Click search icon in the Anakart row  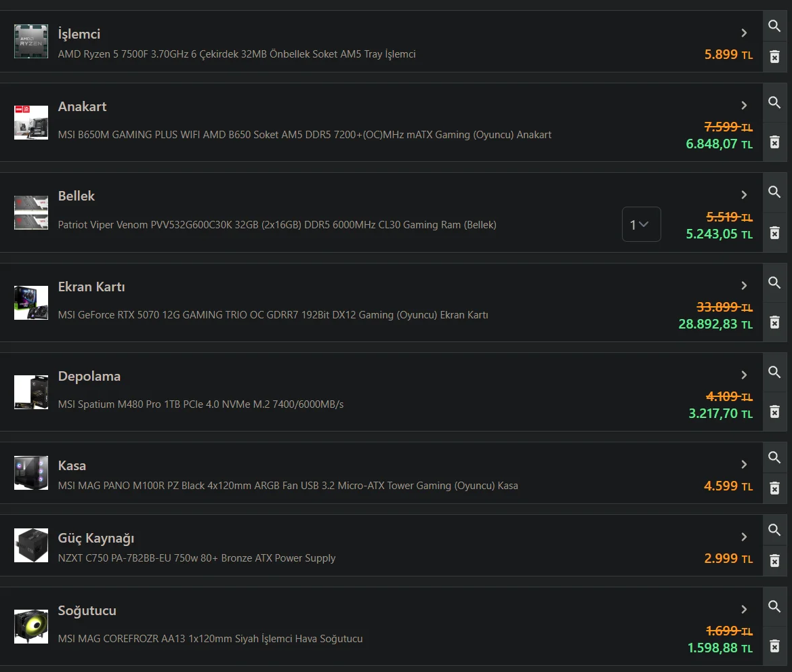[774, 102]
